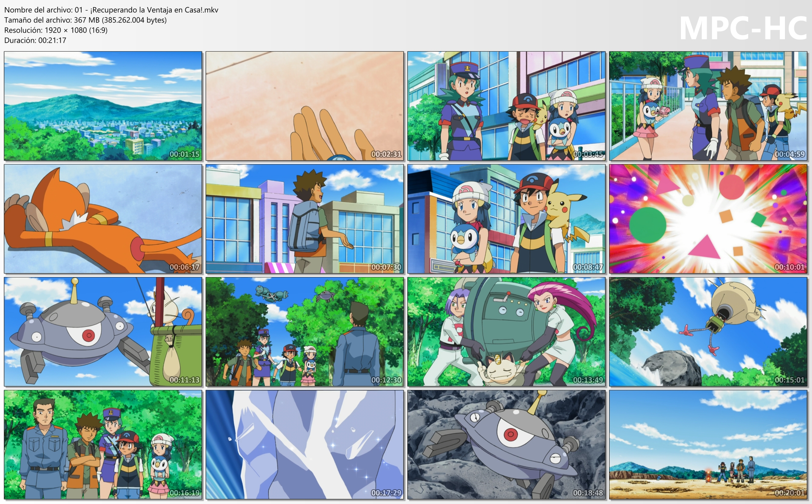Click the MPC-HC logo

pos(743,29)
